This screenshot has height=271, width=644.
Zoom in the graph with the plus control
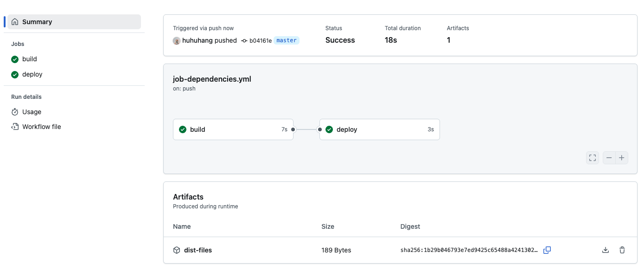click(622, 158)
